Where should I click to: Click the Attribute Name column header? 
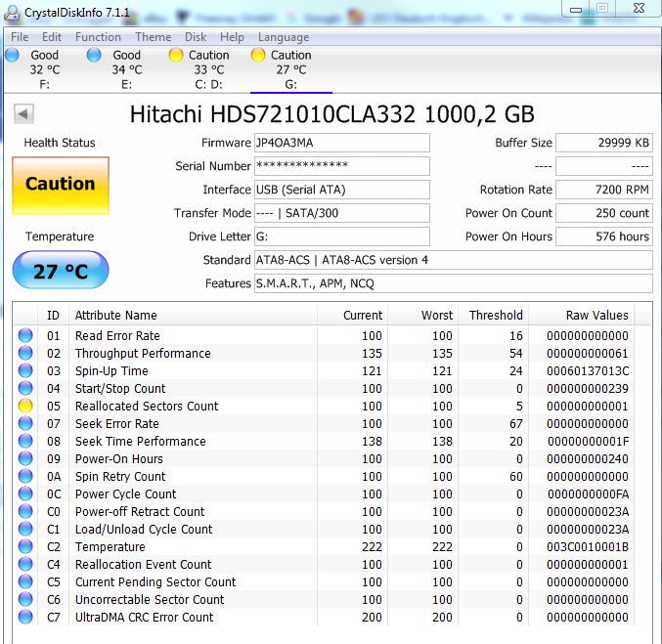pos(193,316)
